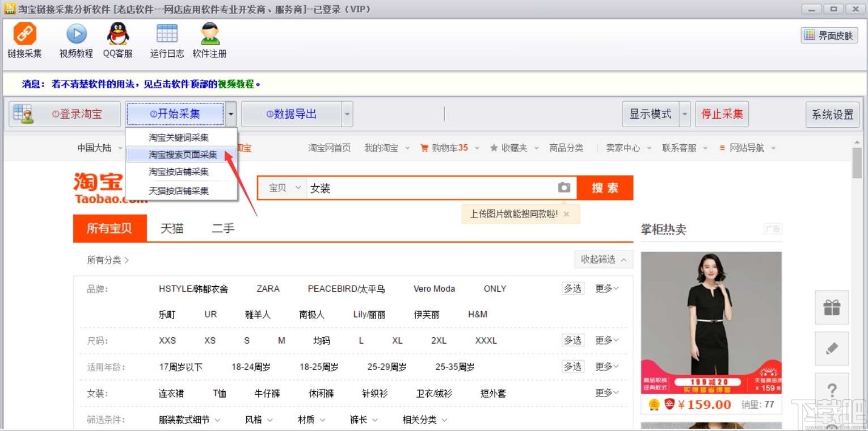The width and height of the screenshot is (868, 431).
Task: Toggle 多选 multi-select for 品牌 brands
Action: 572,288
